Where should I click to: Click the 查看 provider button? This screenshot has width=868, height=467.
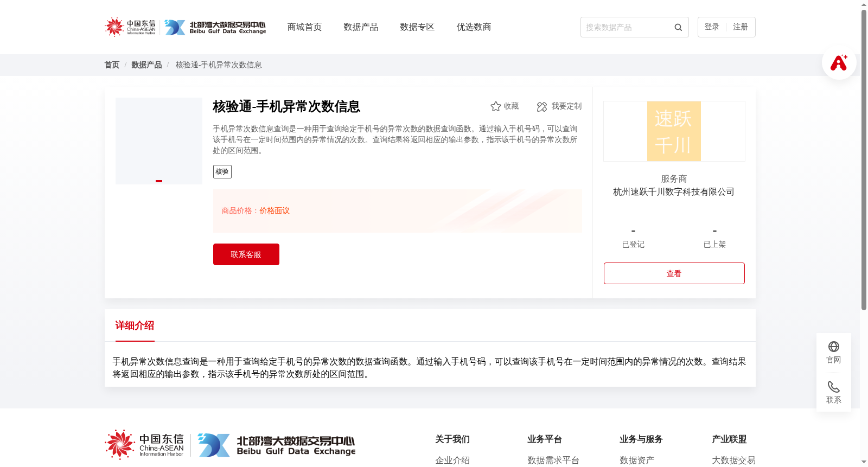(674, 273)
